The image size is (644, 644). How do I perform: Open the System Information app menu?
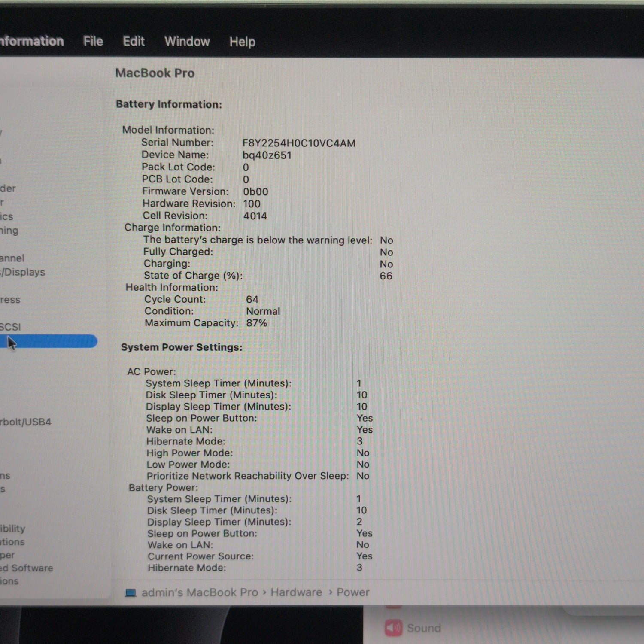coord(31,41)
